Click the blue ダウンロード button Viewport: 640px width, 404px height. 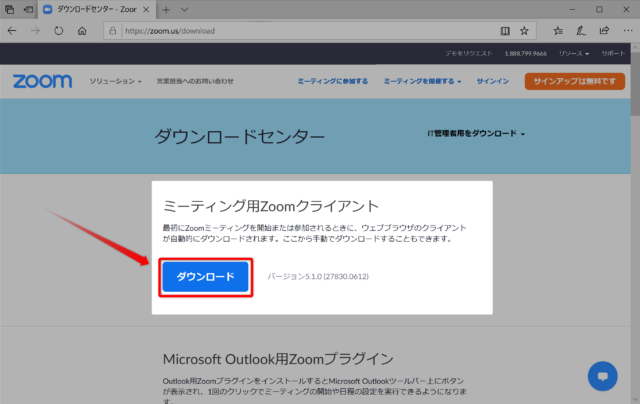click(205, 277)
